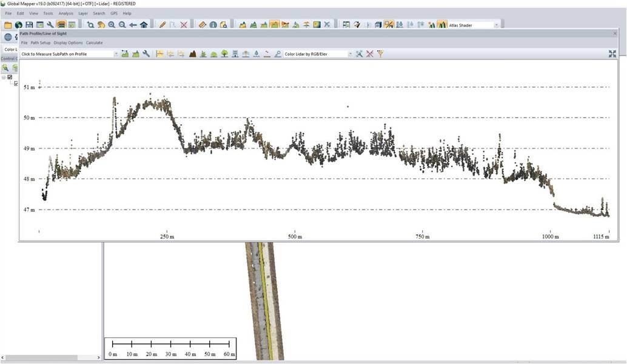This screenshot has height=364, width=627.
Task: Click the expand-to-fullscreen icon in Path Profile window
Action: tap(612, 54)
